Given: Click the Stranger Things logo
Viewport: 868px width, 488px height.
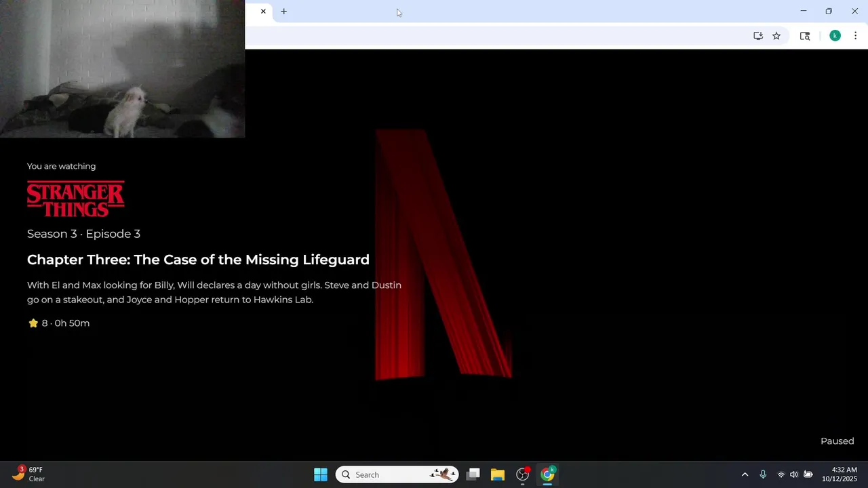Looking at the screenshot, I should 76,199.
